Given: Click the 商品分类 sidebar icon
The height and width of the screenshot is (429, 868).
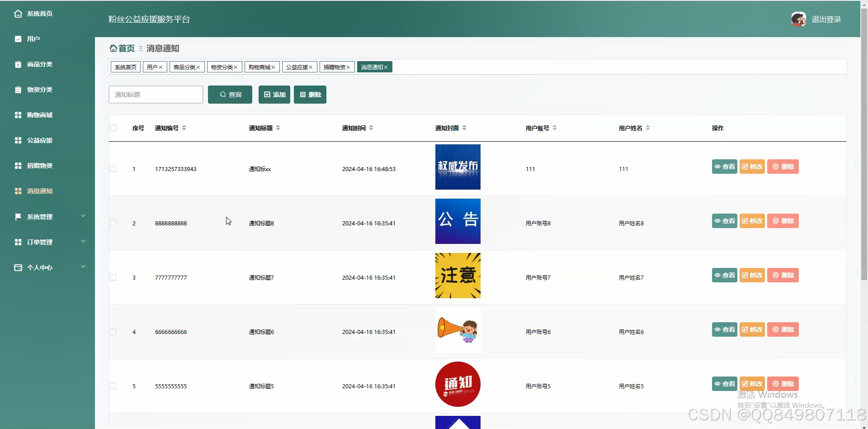Looking at the screenshot, I should pos(18,64).
